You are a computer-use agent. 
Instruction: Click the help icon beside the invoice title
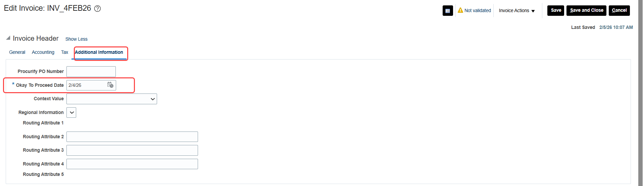tap(97, 9)
